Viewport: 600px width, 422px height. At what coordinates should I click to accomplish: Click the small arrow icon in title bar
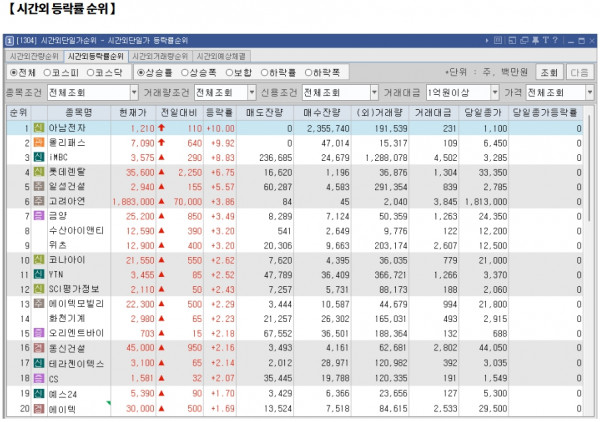click(x=487, y=40)
